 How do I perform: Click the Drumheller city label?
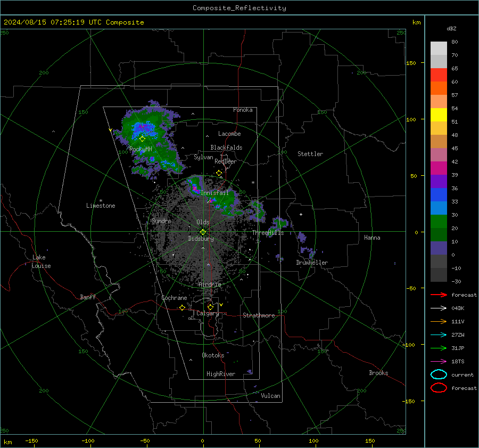point(312,263)
